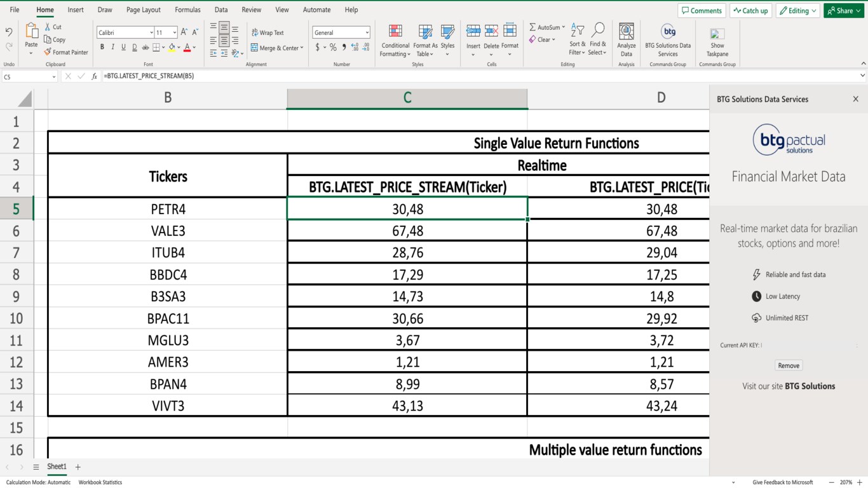Close the BTG Solutions Data Services pane
Viewport: 868px width, 488px height.
coord(855,99)
